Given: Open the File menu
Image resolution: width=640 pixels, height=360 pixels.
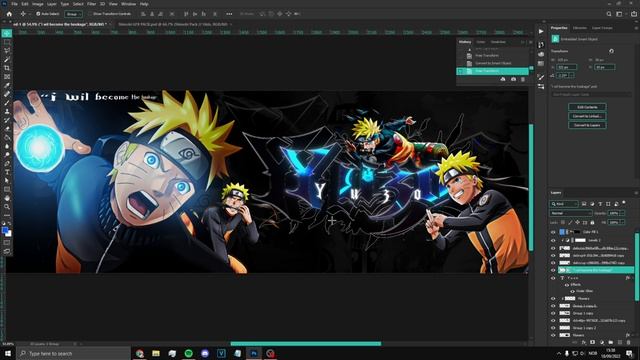Looking at the screenshot, I should [x=14, y=4].
